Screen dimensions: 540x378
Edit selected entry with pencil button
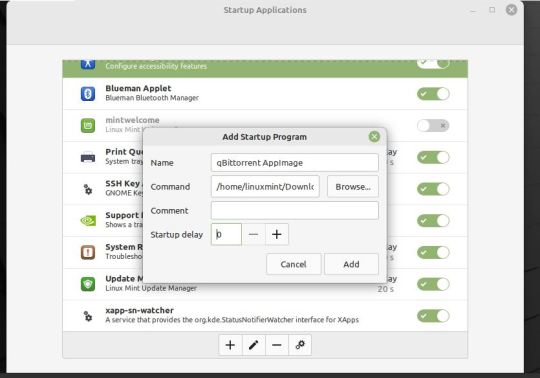tap(254, 345)
